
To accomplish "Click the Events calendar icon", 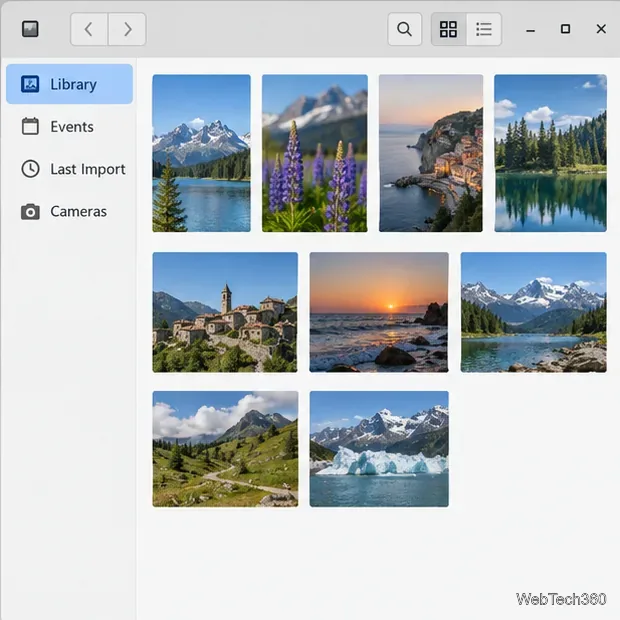I will click(30, 127).
